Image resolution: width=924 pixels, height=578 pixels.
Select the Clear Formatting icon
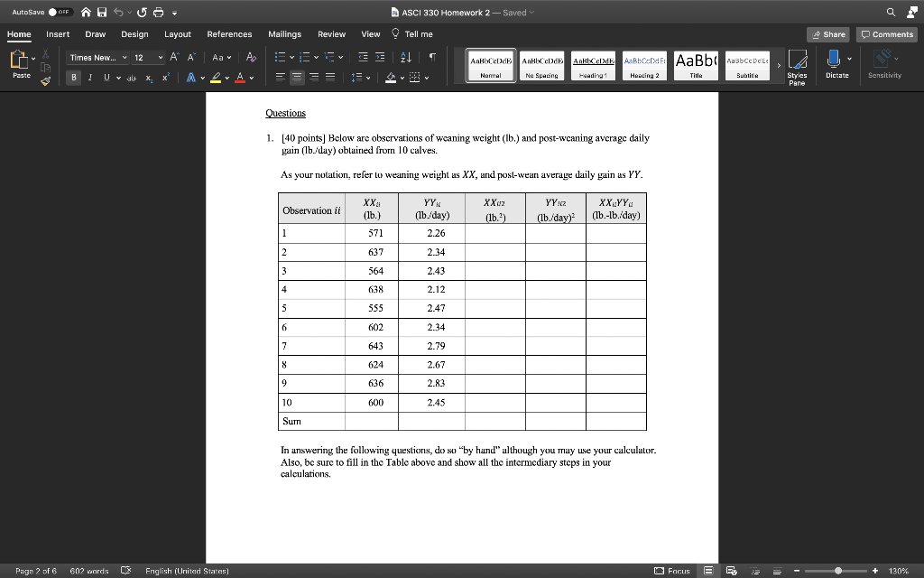[x=250, y=57]
